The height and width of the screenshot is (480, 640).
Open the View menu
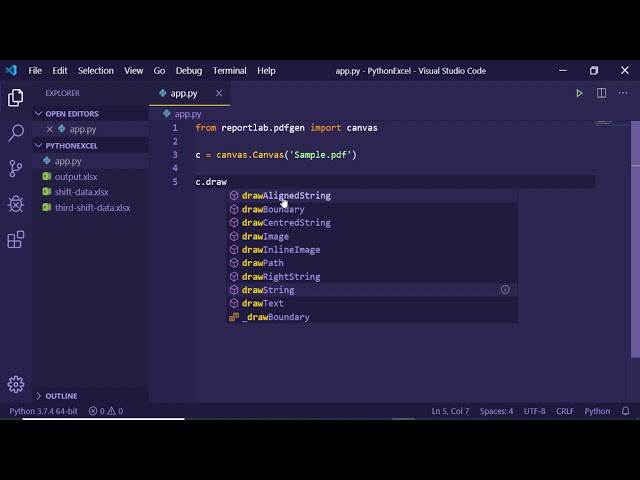click(x=133, y=71)
